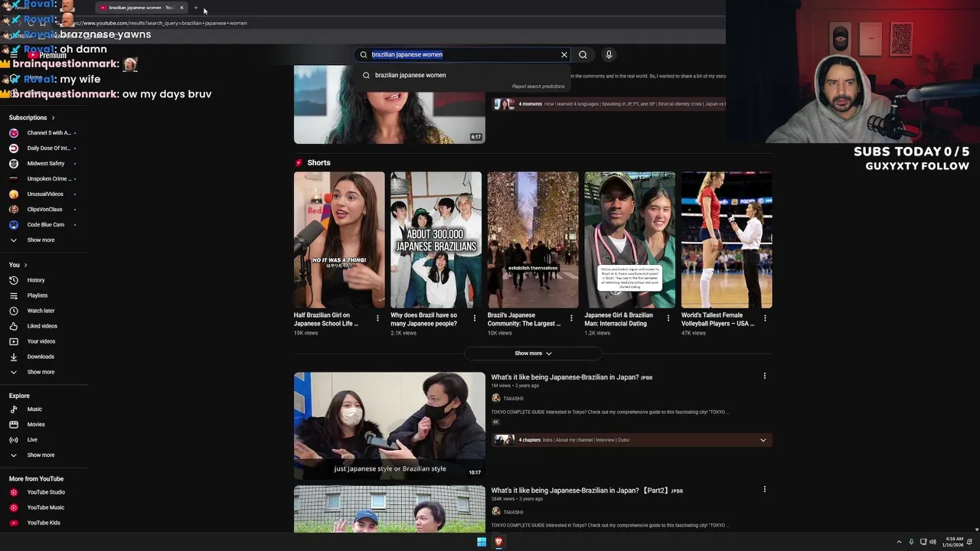The image size is (980, 551).
Task: Start voice search with the microphone icon
Action: point(609,54)
